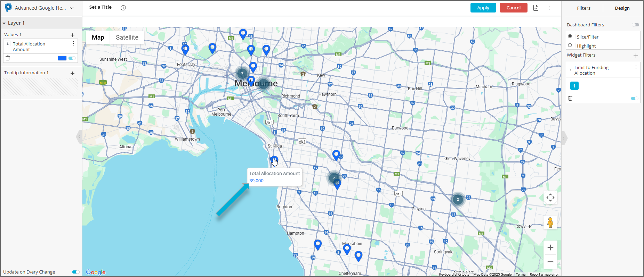Viewport: 644px width, 277px height.
Task: Click the Apply button
Action: click(483, 8)
